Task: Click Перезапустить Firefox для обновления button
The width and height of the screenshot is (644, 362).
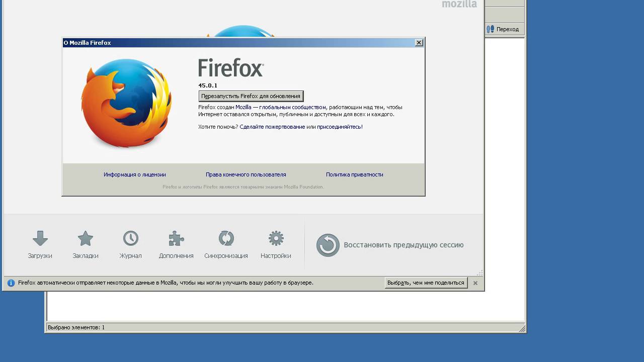Action: 251,96
